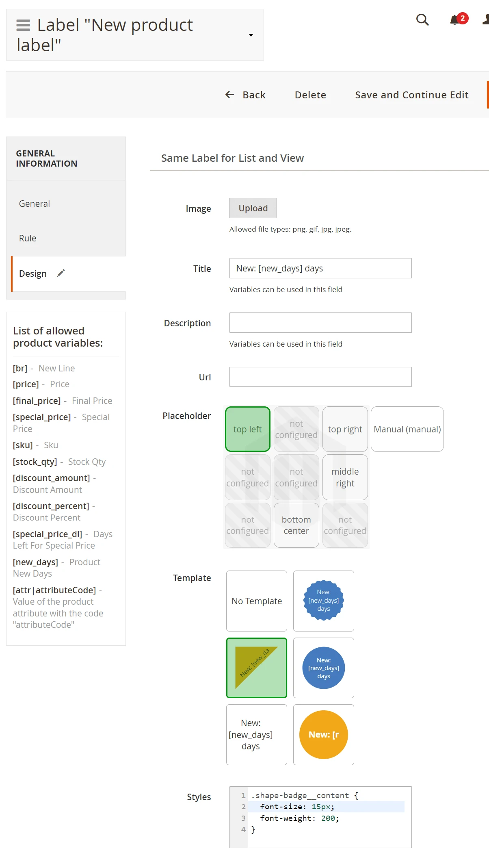Choose the Manual (manual) placeholder option
489x868 pixels.
click(407, 429)
